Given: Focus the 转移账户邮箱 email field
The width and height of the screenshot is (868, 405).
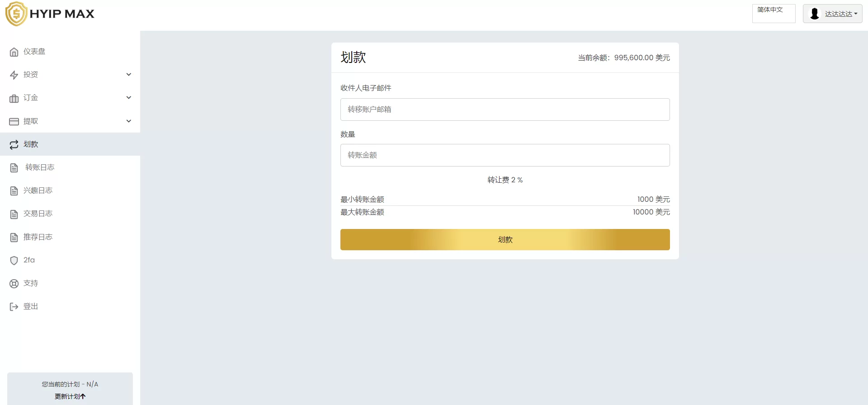Looking at the screenshot, I should click(505, 110).
